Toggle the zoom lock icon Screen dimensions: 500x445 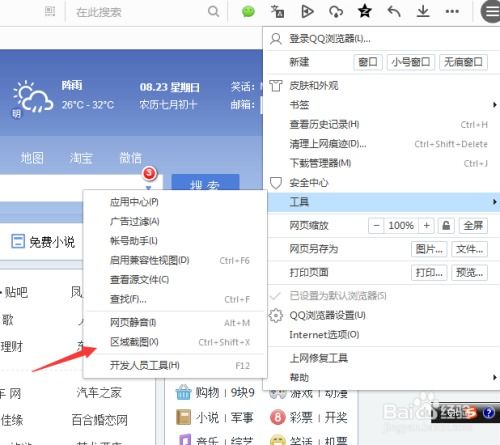click(x=446, y=226)
